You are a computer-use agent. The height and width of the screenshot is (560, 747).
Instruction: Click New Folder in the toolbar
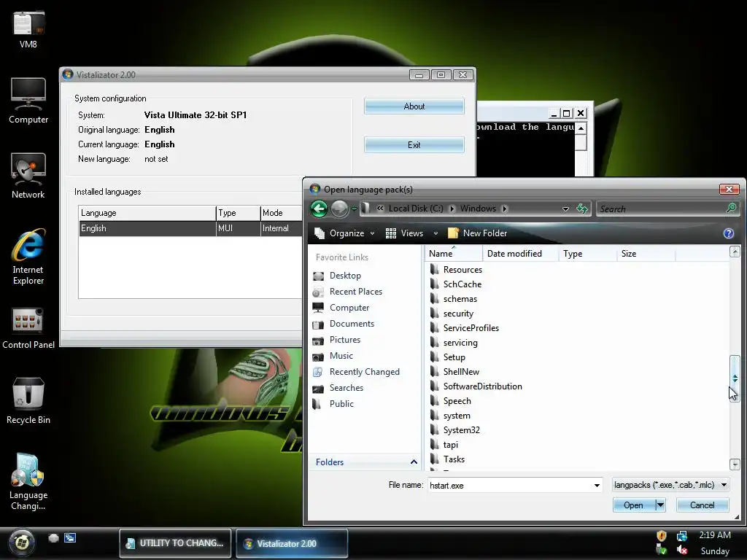point(477,233)
